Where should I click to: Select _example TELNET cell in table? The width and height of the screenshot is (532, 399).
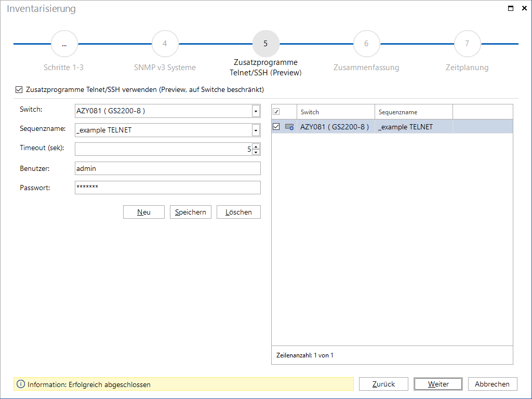(x=414, y=127)
